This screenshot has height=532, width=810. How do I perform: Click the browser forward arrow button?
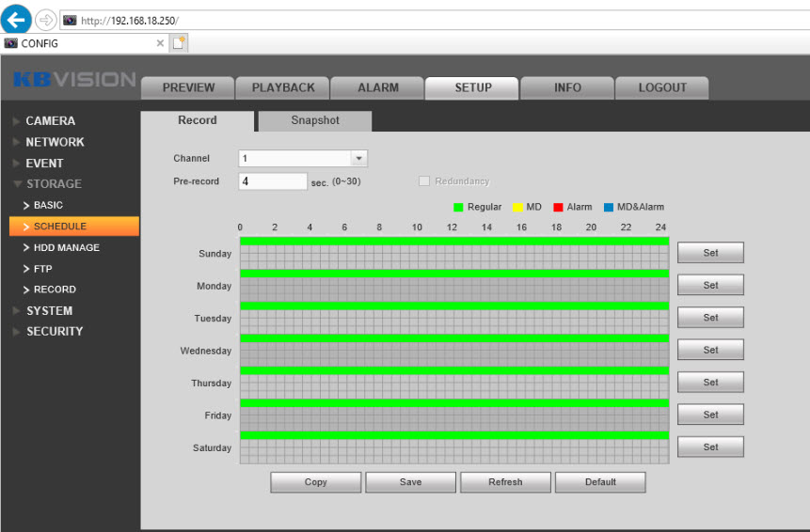coord(45,20)
